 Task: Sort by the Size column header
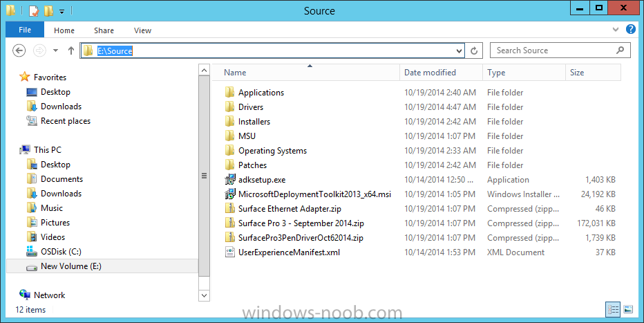click(593, 73)
